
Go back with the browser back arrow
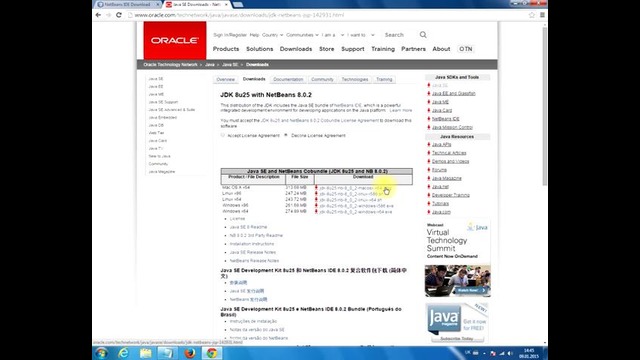coord(98,15)
